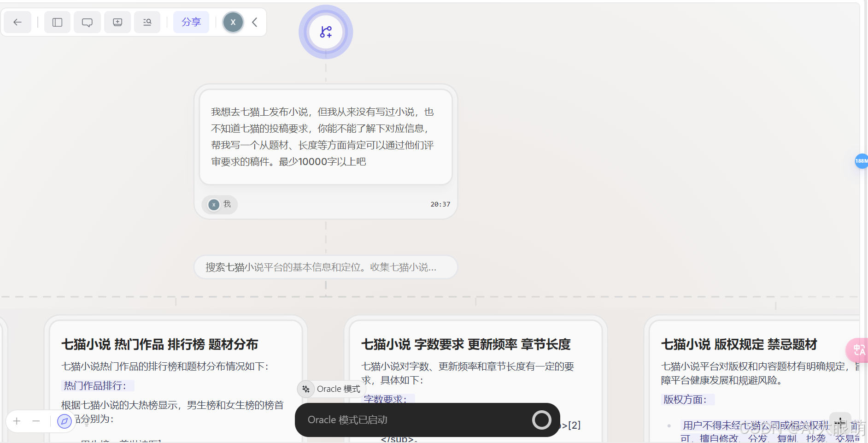868x443 pixels.
Task: Click the 我 author chip
Action: pyautogui.click(x=220, y=204)
